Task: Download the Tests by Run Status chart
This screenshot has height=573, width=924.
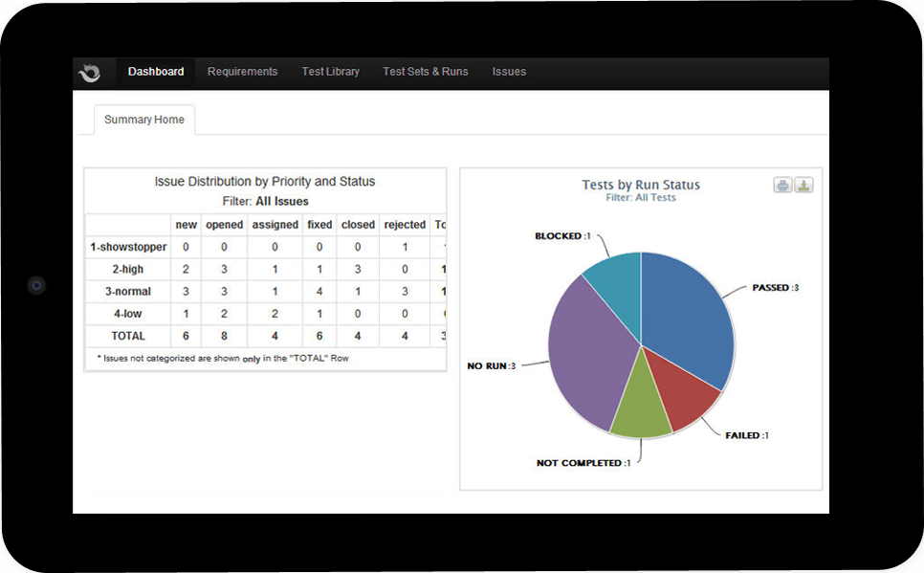Action: 803,186
